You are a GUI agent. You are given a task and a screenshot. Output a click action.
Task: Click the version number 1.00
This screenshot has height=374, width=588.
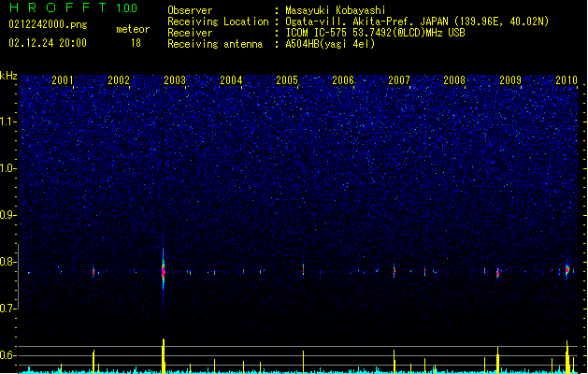click(x=127, y=7)
